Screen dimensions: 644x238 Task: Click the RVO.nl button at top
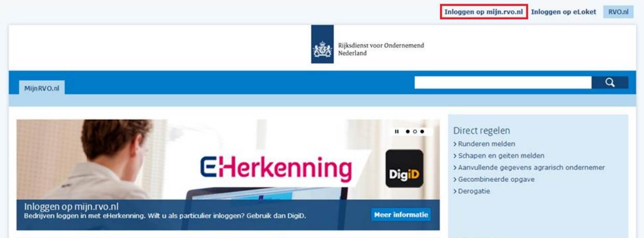pos(618,12)
